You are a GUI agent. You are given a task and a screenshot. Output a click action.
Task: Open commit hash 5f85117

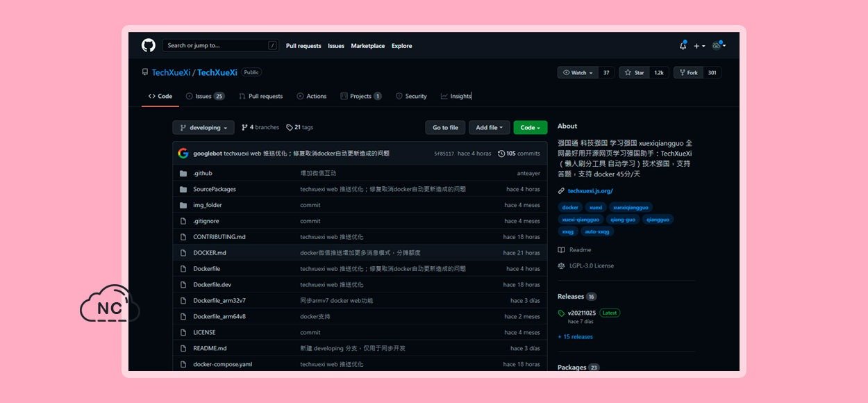click(x=444, y=154)
